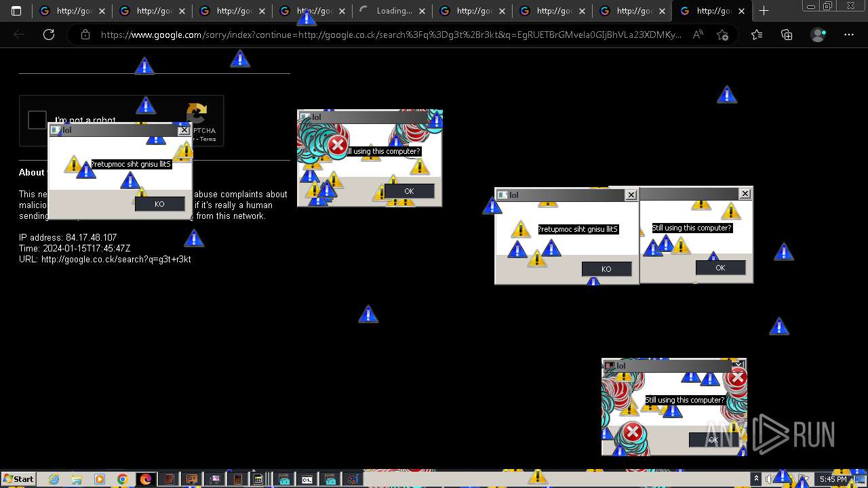Image resolution: width=868 pixels, height=488 pixels.
Task: Tick the I'm not a robot checkbox
Action: [37, 120]
